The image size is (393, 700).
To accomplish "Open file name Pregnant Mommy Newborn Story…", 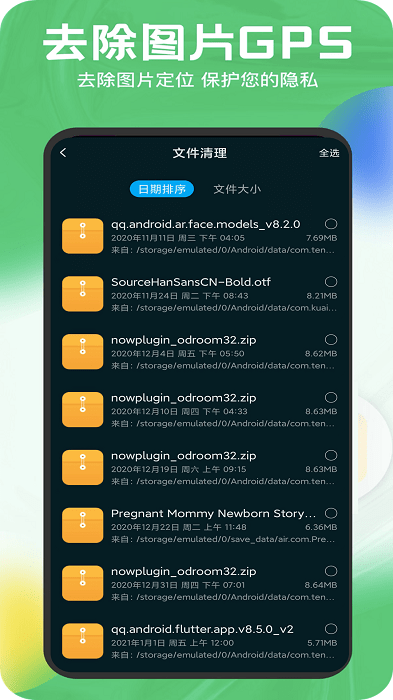I will click(213, 513).
